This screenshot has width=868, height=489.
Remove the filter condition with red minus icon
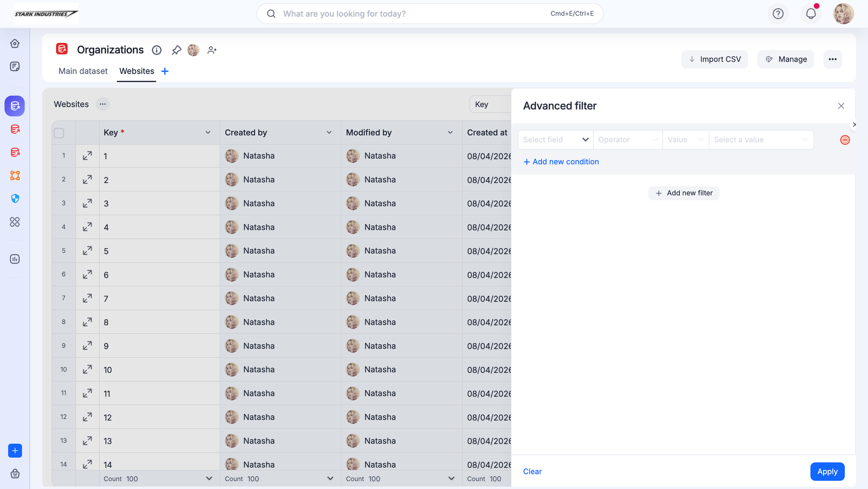[x=845, y=140]
